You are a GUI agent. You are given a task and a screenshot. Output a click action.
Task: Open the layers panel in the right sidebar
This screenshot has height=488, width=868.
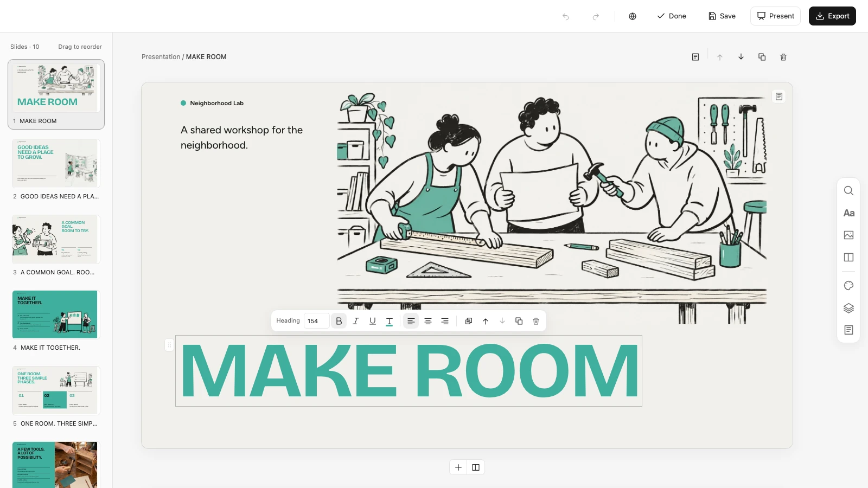pos(849,308)
